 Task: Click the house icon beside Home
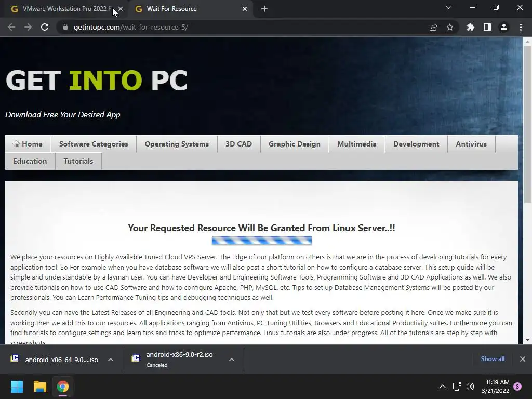click(x=16, y=143)
